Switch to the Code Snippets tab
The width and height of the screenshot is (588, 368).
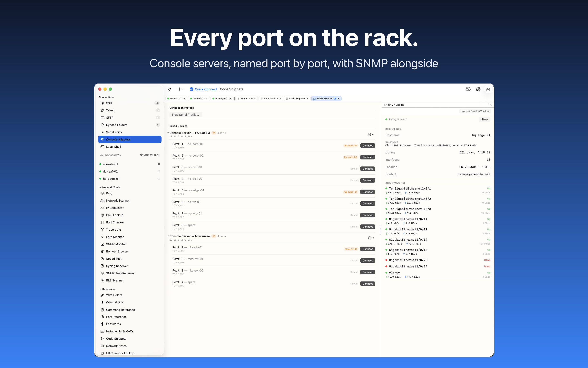297,99
